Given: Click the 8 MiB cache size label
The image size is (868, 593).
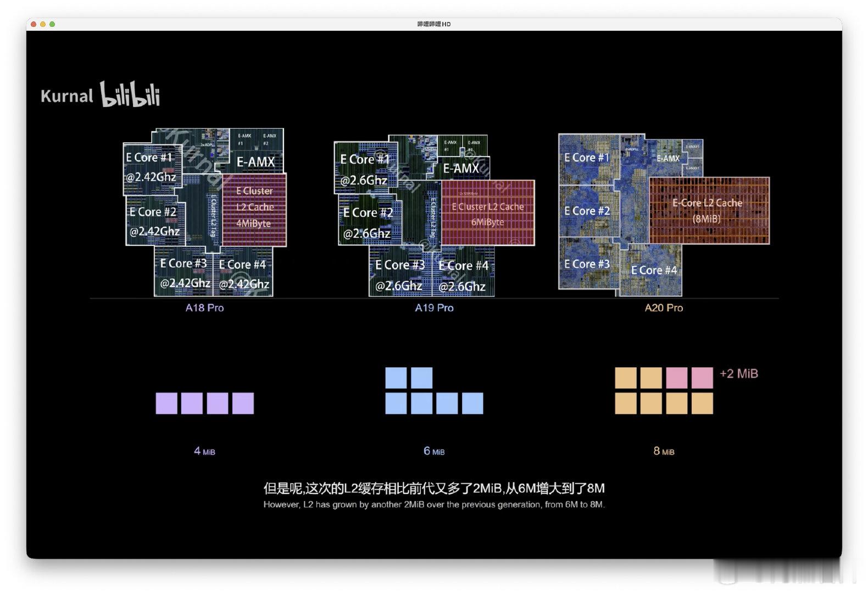Looking at the screenshot, I should coord(664,451).
